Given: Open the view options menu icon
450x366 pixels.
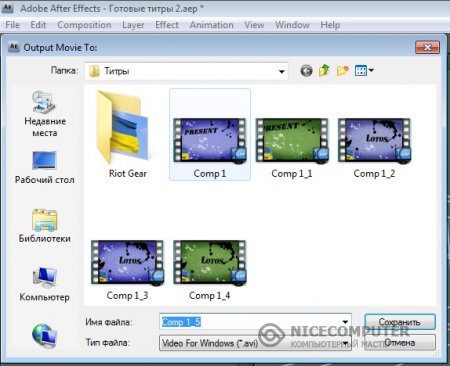Looking at the screenshot, I should [x=364, y=71].
